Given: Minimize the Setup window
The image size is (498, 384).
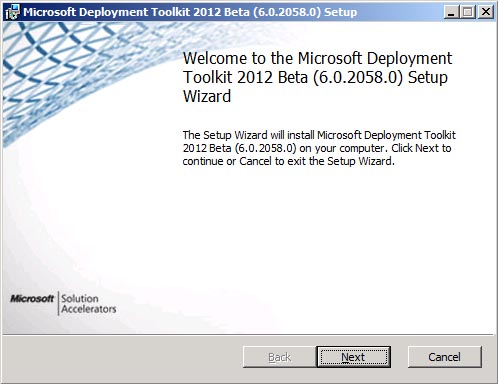Looking at the screenshot, I should [451, 12].
